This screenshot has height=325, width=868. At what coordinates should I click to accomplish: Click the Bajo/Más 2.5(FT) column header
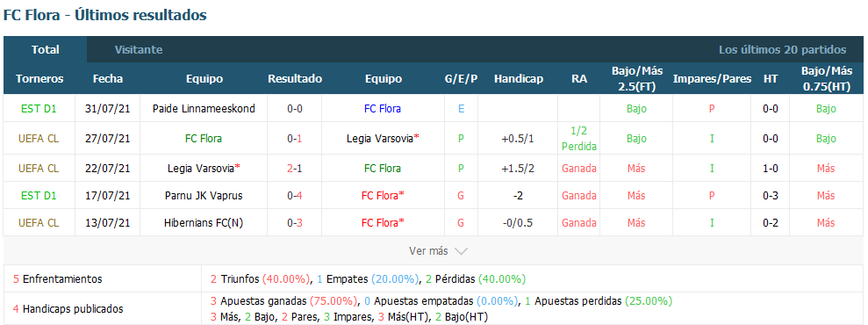[636, 79]
